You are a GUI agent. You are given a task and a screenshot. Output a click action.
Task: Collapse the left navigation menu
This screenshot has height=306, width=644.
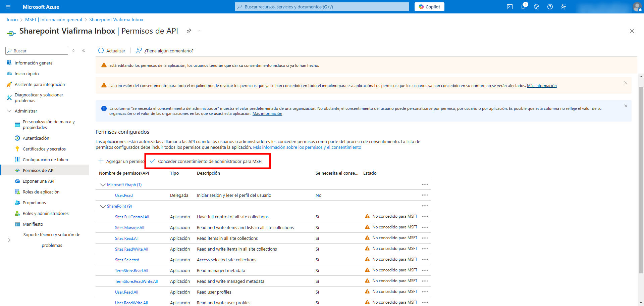(x=84, y=51)
